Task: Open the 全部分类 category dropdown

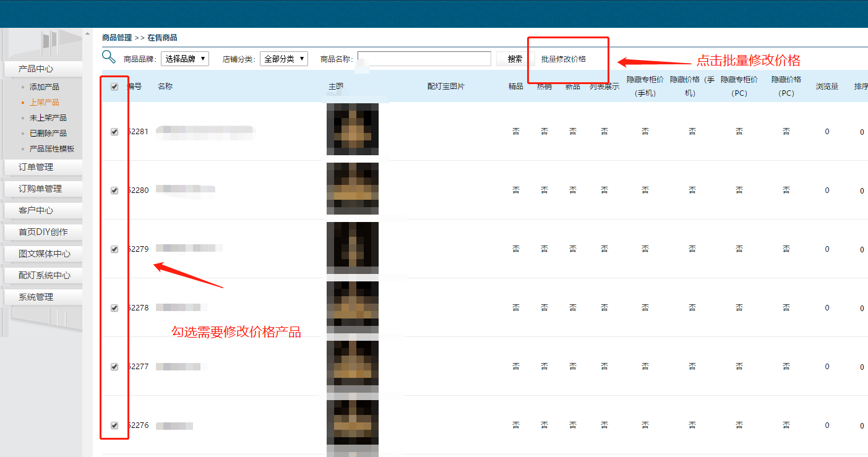Action: tap(284, 59)
